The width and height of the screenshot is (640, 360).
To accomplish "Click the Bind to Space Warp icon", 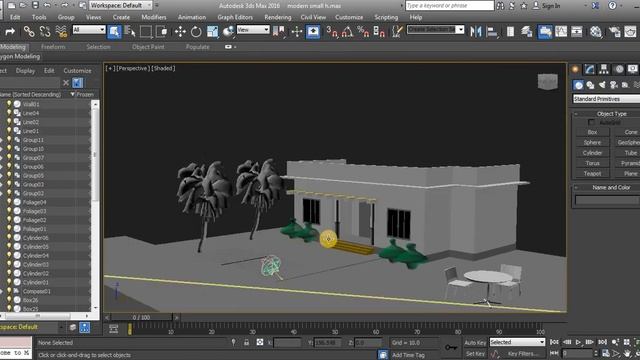I will [61, 31].
